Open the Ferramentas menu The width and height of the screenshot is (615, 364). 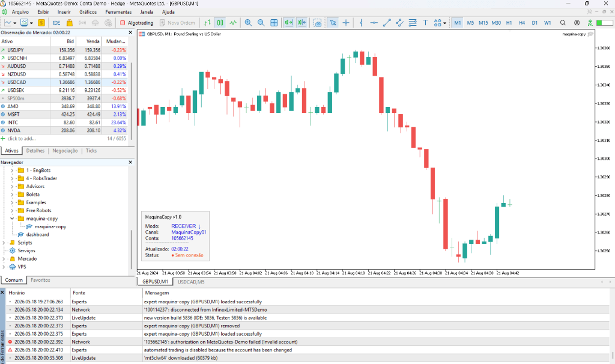coord(118,12)
